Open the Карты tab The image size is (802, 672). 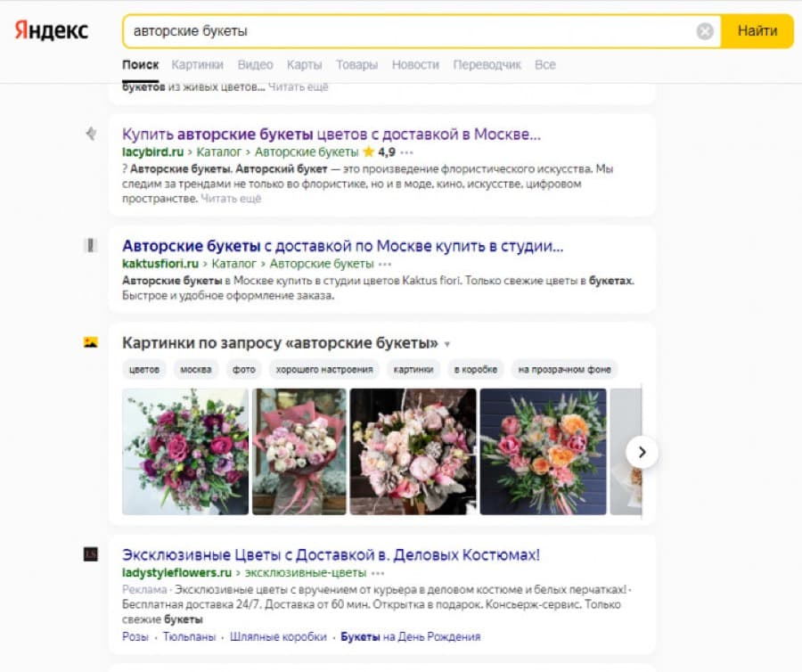[x=304, y=65]
